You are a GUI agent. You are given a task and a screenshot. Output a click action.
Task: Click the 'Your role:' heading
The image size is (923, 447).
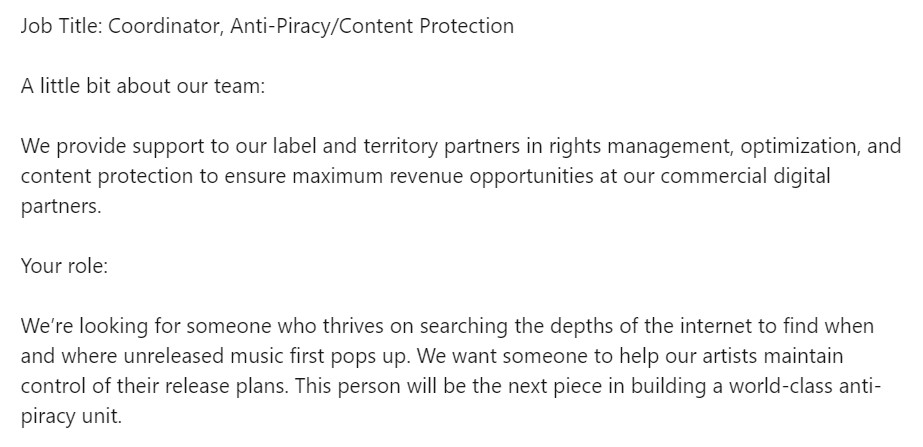tap(64, 266)
